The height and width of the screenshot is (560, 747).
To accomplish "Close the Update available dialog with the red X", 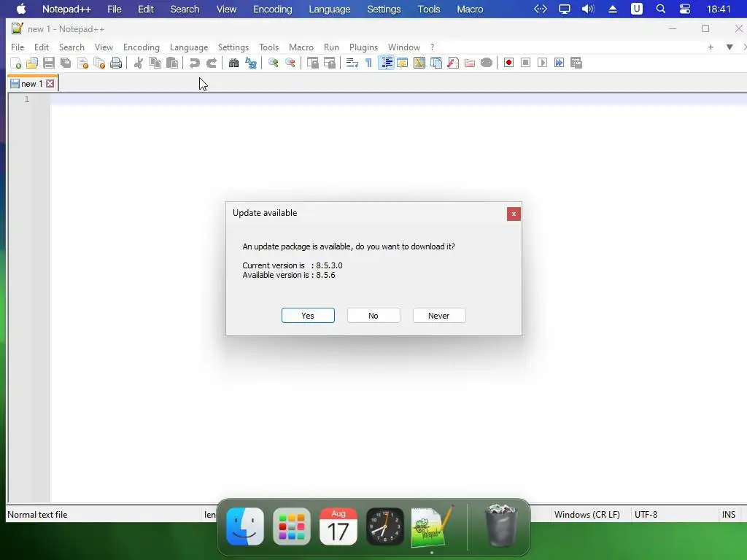I will tap(514, 214).
